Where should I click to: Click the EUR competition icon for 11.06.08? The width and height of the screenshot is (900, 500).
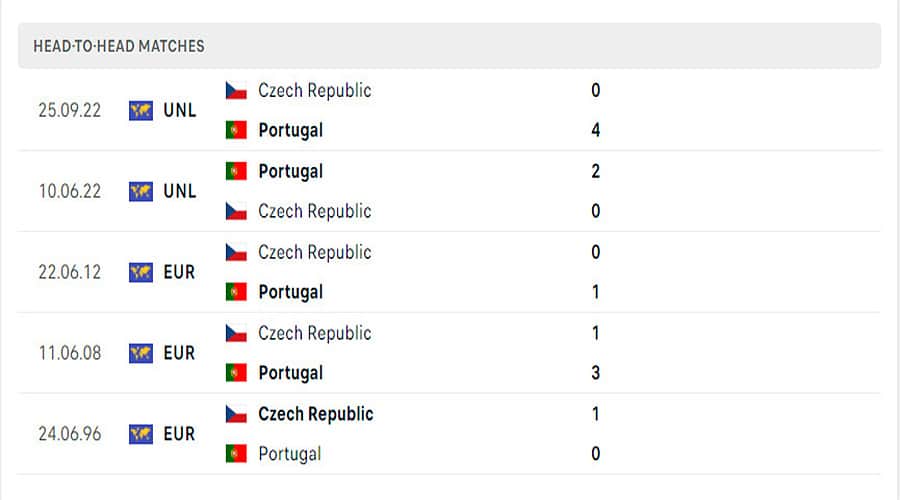[x=141, y=353]
